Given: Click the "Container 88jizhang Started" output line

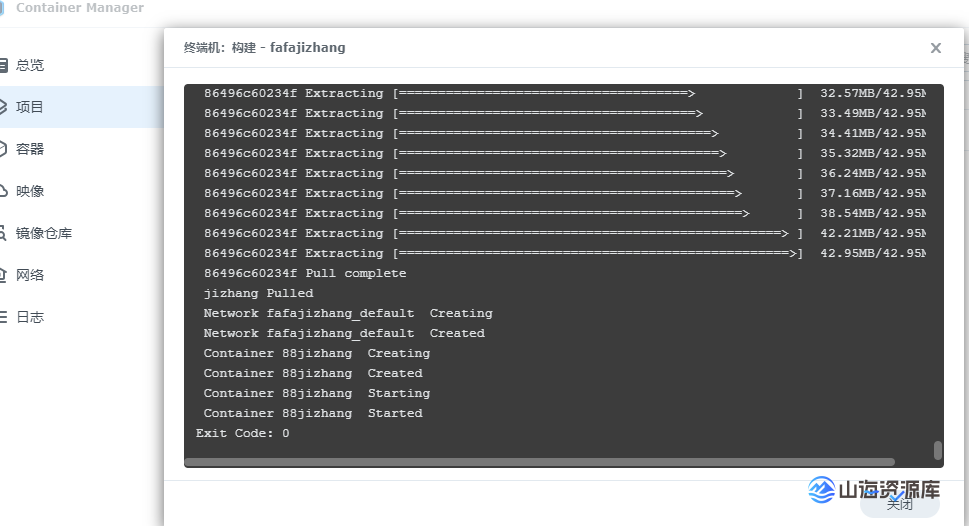Looking at the screenshot, I should click(313, 413).
